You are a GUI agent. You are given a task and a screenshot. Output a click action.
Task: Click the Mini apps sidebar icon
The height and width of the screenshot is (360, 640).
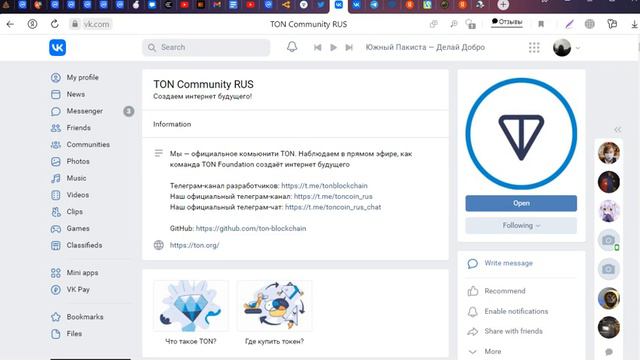click(x=56, y=273)
